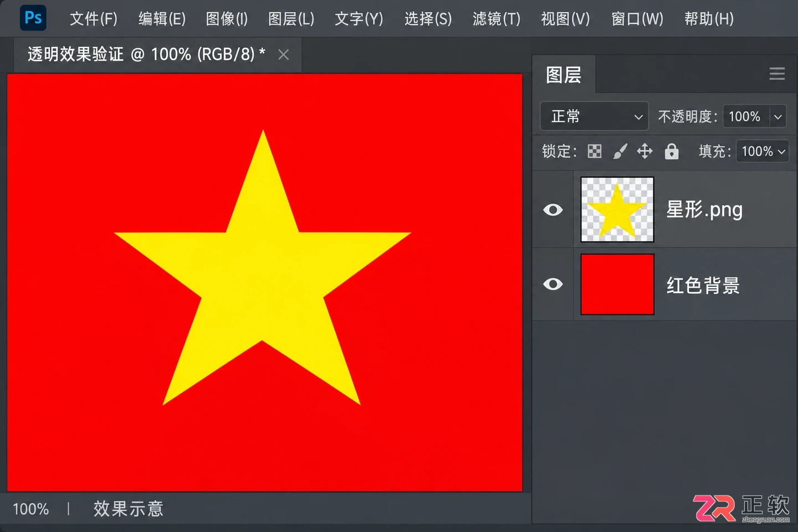Viewport: 798px width, 532px height.
Task: Open the 图层(L) menu
Action: tap(291, 19)
